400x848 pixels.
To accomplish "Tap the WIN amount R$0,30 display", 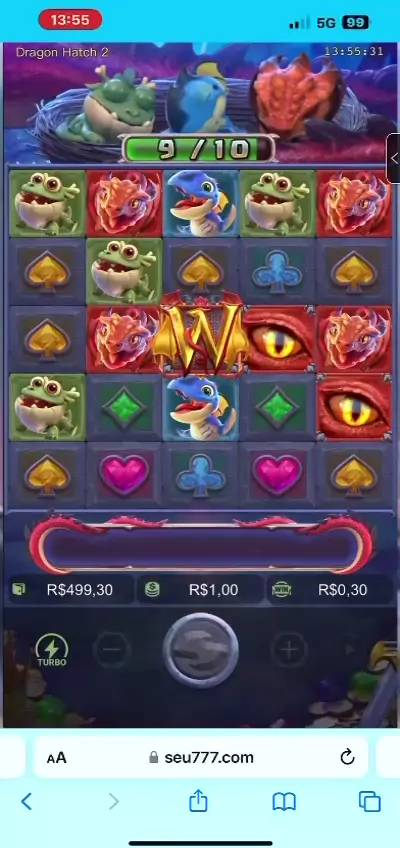I will (x=331, y=589).
